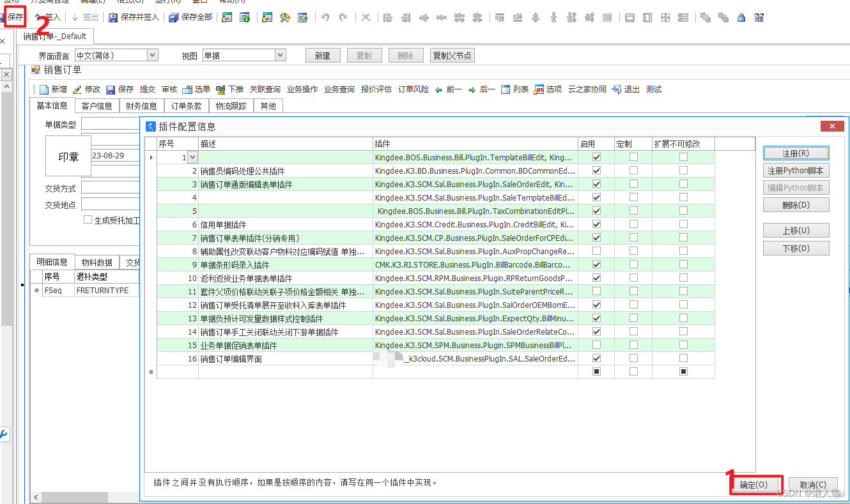Switch to 订单条款 tab
850x504 pixels.
186,106
